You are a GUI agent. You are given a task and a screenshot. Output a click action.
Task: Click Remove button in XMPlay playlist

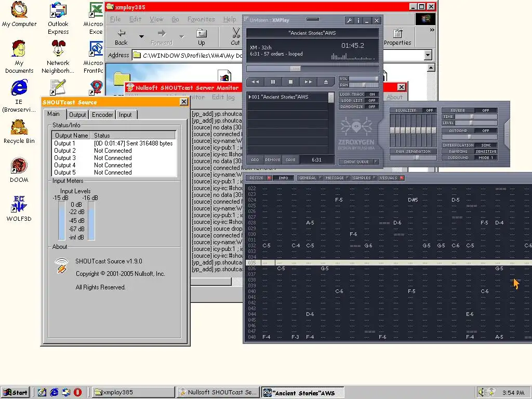pyautogui.click(x=273, y=160)
